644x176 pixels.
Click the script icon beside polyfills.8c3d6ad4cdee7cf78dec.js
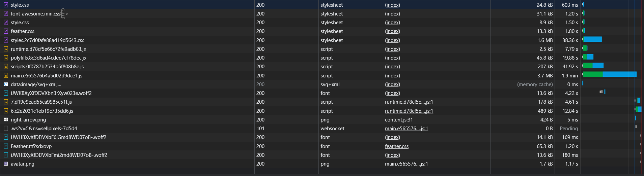[6, 58]
